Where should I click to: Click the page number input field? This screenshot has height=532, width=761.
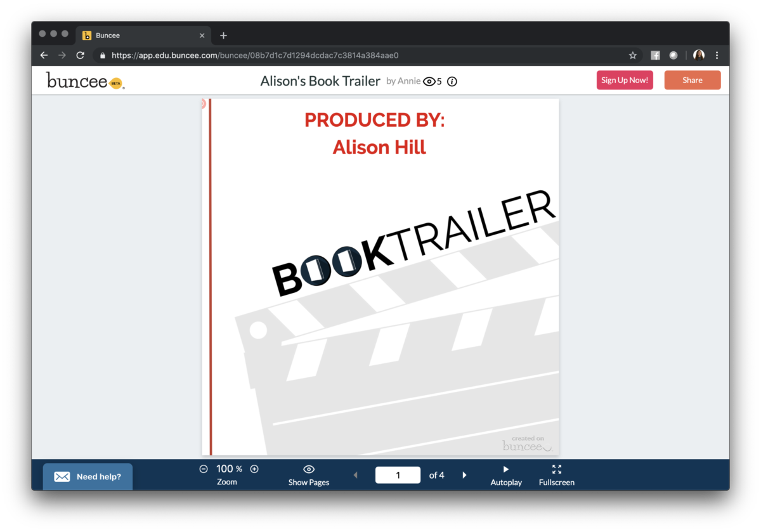click(398, 475)
